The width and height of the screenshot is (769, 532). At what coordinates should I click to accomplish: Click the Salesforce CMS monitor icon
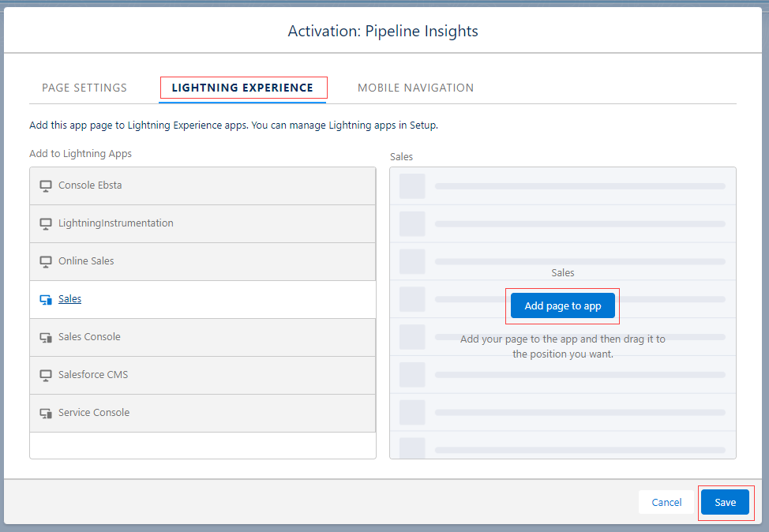46,375
